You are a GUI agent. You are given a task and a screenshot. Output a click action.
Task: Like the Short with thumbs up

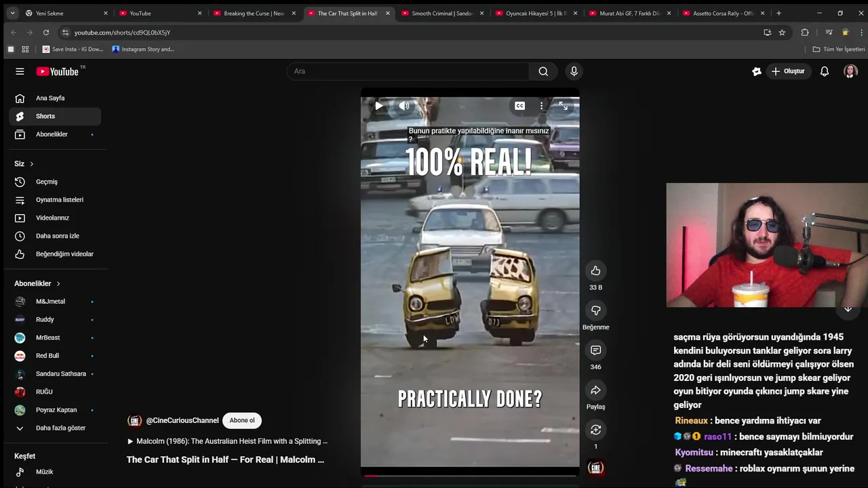[x=595, y=270]
